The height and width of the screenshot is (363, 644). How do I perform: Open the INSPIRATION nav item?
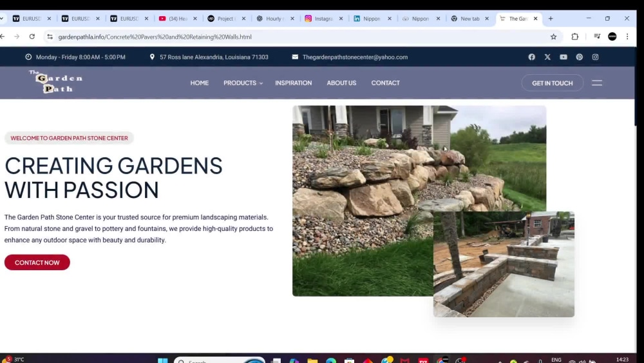click(x=293, y=83)
